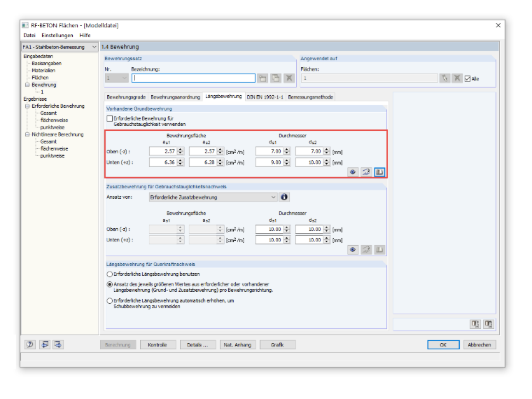Click the eye icon in Vorhandene Grundbewehrung
Screen dimensions: 532x399
point(353,172)
